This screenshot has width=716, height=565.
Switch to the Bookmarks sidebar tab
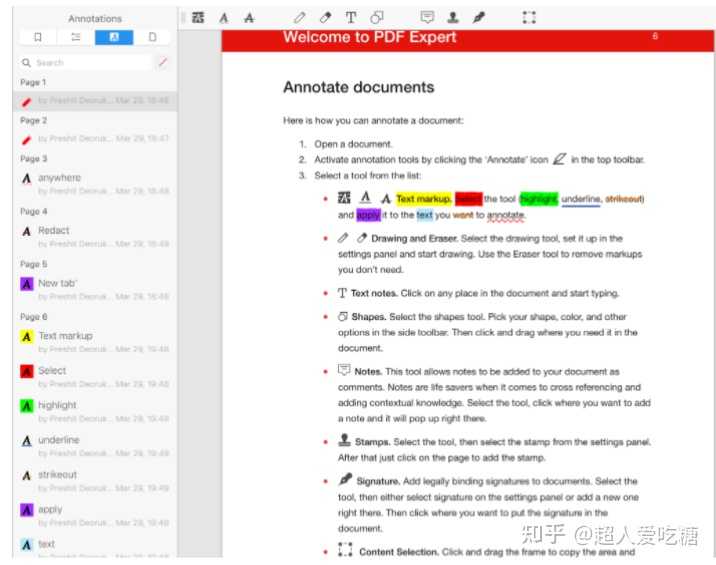point(38,37)
